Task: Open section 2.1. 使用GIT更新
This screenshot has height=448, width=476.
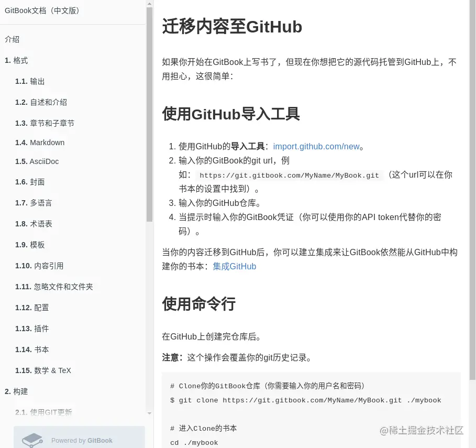Action: [43, 412]
